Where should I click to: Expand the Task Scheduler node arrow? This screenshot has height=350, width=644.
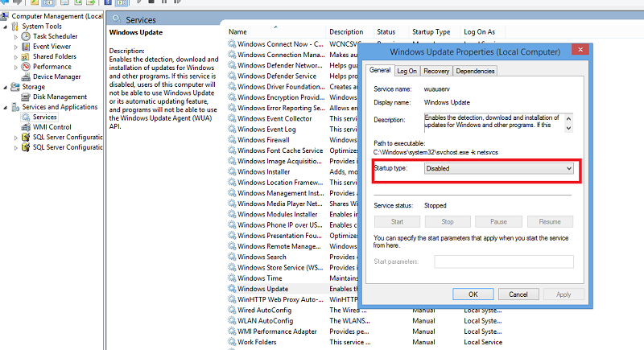click(x=16, y=36)
